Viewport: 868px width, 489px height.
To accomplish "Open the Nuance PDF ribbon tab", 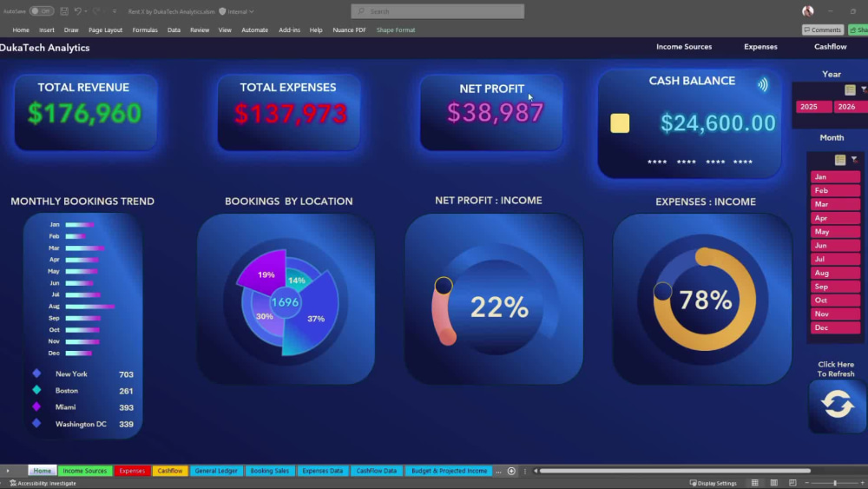I will pyautogui.click(x=349, y=30).
